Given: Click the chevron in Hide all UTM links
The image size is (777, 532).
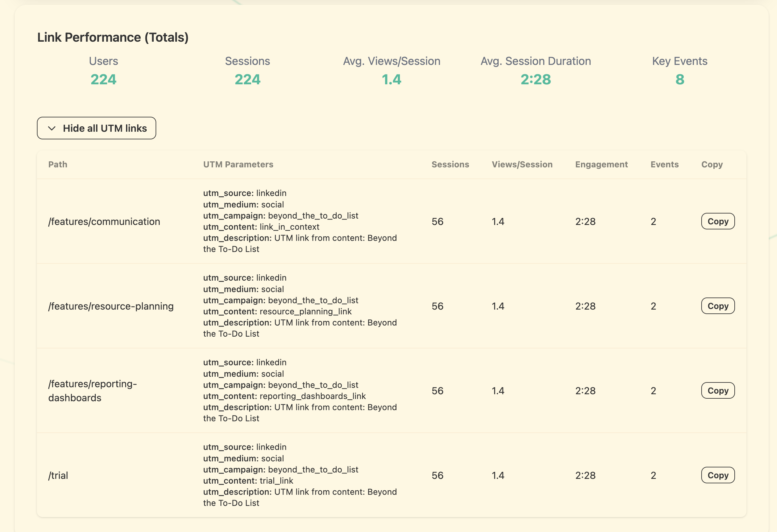Looking at the screenshot, I should click(x=52, y=129).
